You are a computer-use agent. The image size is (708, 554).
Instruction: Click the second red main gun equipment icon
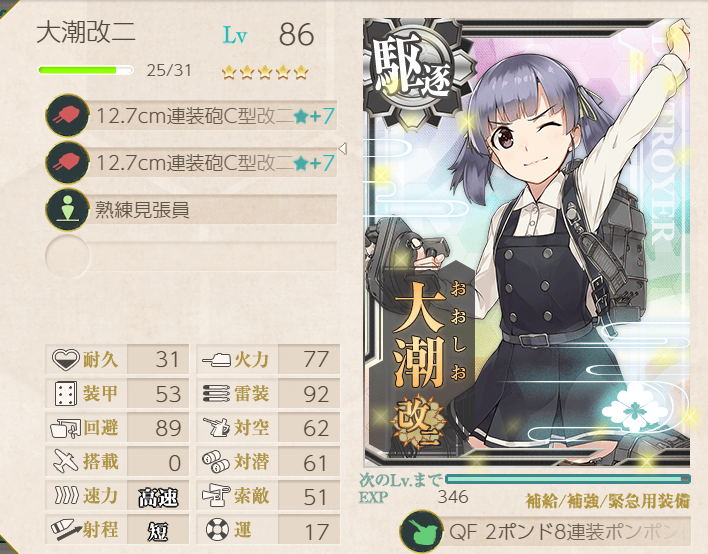point(67,163)
